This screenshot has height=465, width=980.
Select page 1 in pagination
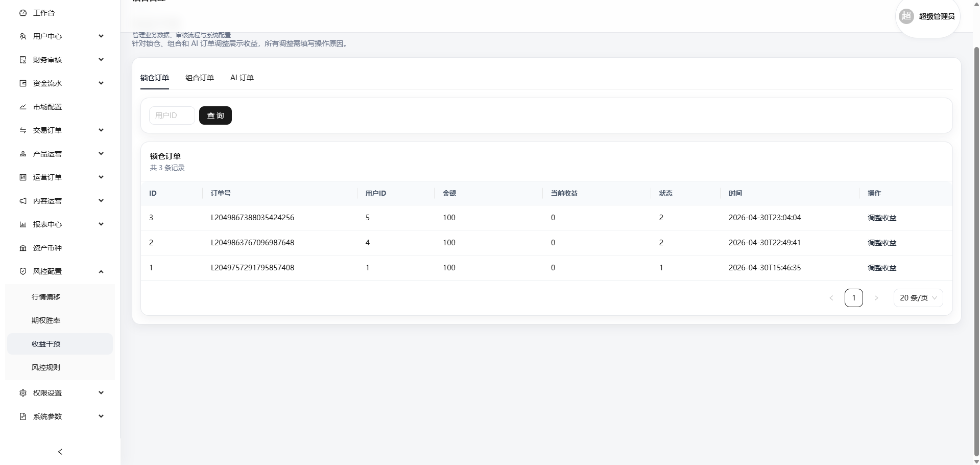[x=854, y=298]
